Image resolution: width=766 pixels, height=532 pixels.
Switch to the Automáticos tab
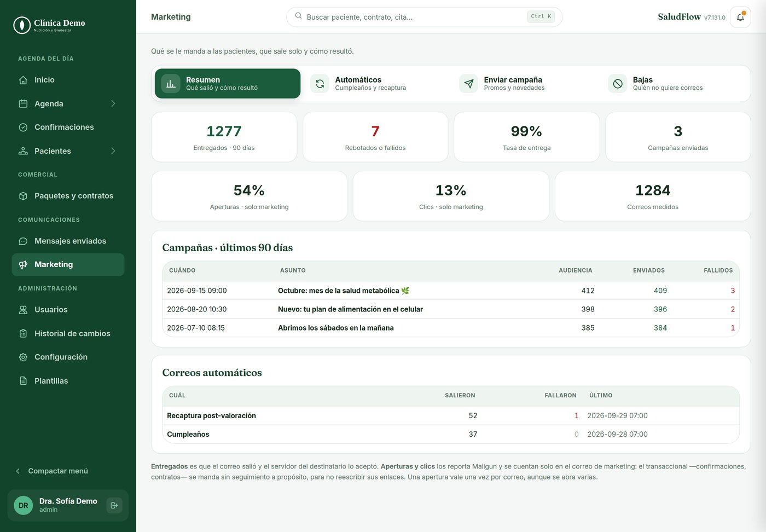click(376, 84)
